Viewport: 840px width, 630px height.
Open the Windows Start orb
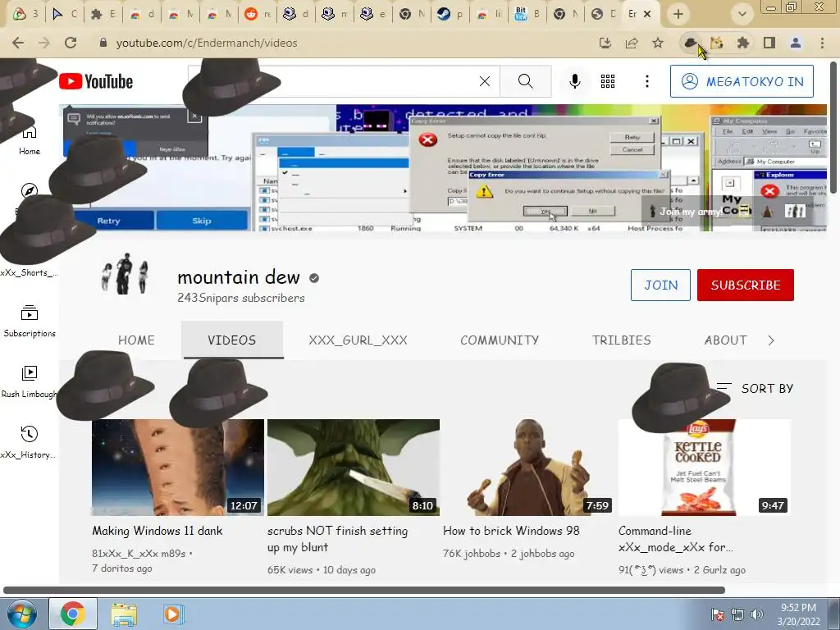[x=22, y=614]
